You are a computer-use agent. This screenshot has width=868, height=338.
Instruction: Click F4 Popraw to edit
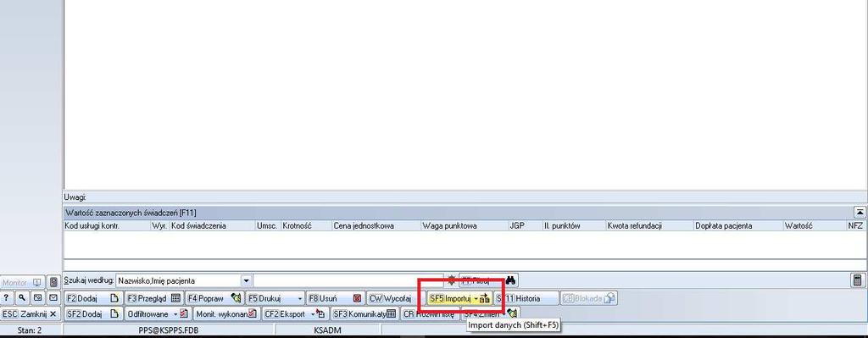[x=214, y=298]
